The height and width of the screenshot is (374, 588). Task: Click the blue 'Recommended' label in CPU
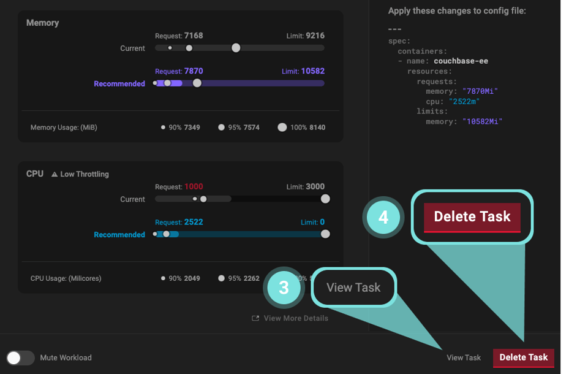119,235
